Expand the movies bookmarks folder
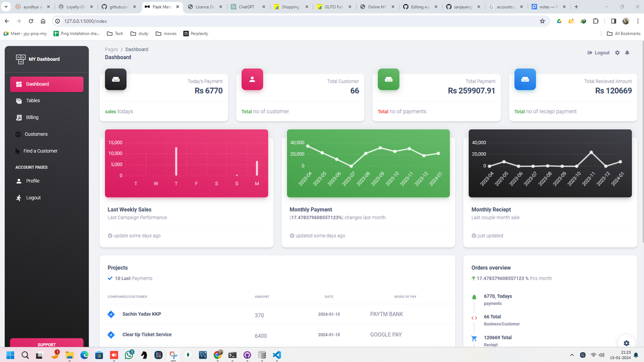Screen dimensions: 644x362 coord(166,33)
